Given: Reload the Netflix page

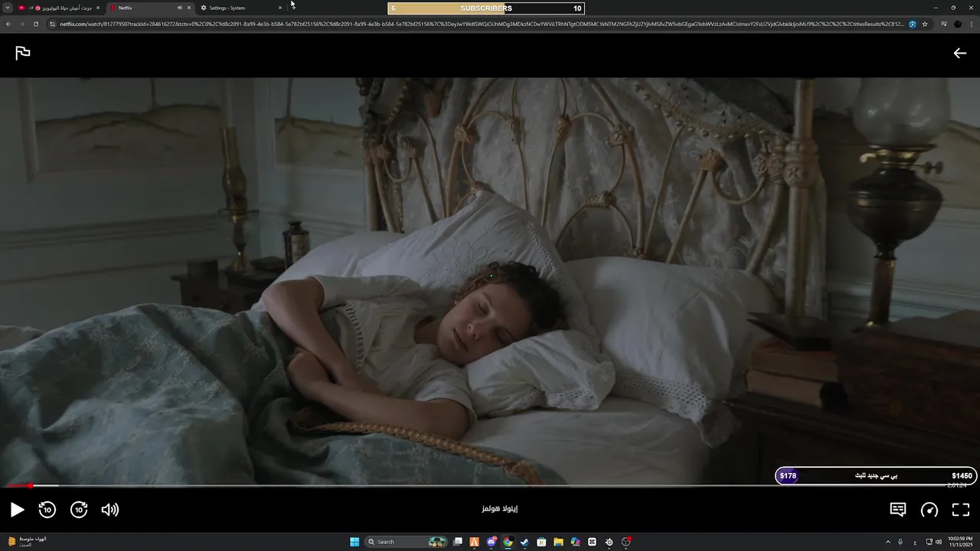Looking at the screenshot, I should (35, 24).
